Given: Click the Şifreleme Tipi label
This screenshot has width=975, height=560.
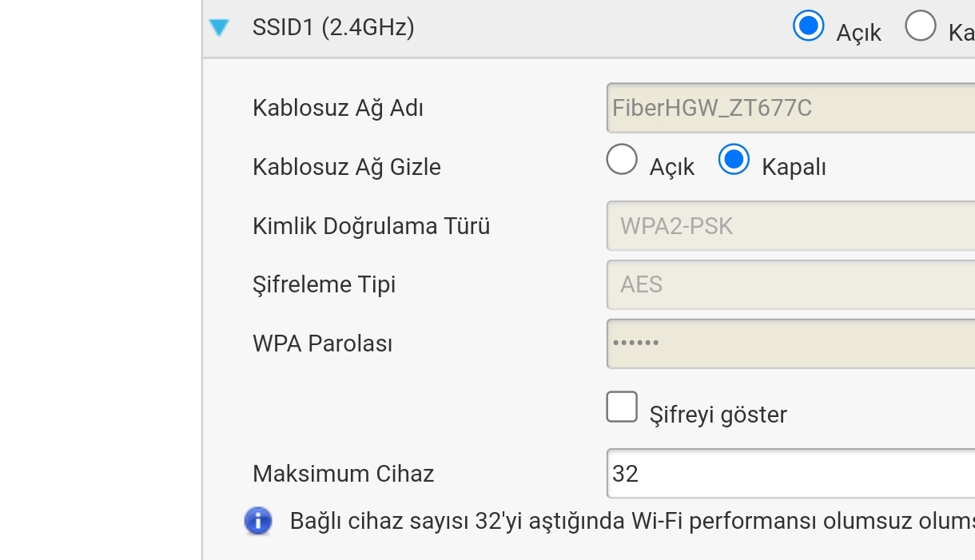Looking at the screenshot, I should point(324,284).
